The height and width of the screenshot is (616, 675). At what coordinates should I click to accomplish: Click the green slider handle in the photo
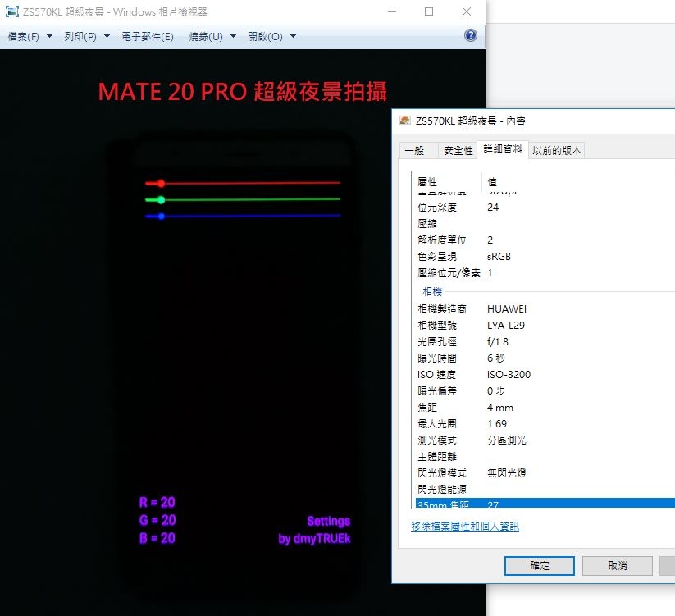tap(161, 200)
